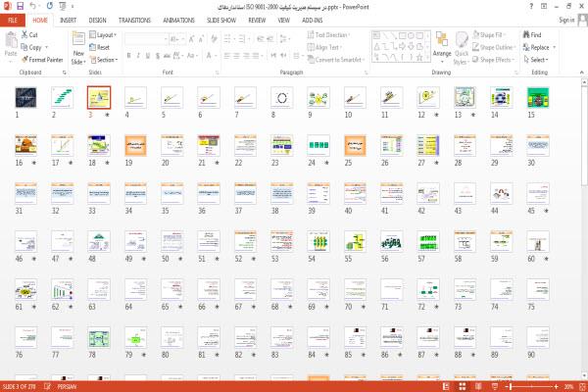Screen dimensions: 588x392
Task: Open Font dialog launcher
Action: (x=217, y=73)
